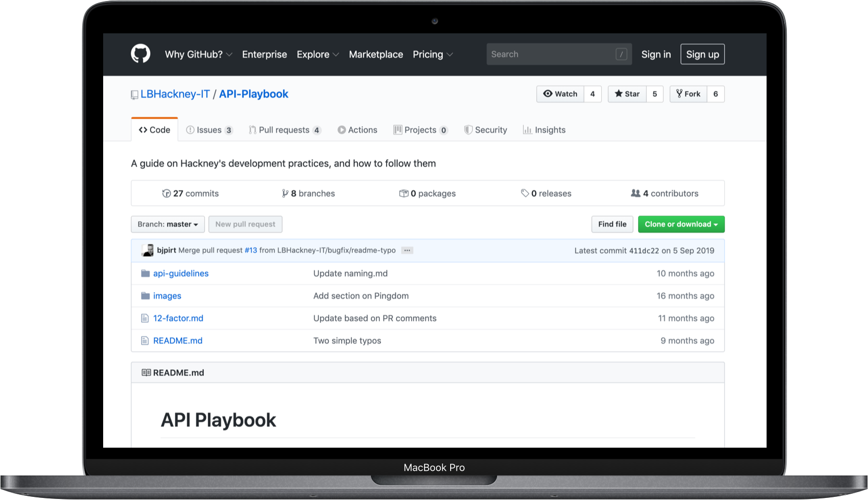Image resolution: width=868 pixels, height=500 pixels.
Task: Switch to the Issues tab
Action: coord(209,130)
